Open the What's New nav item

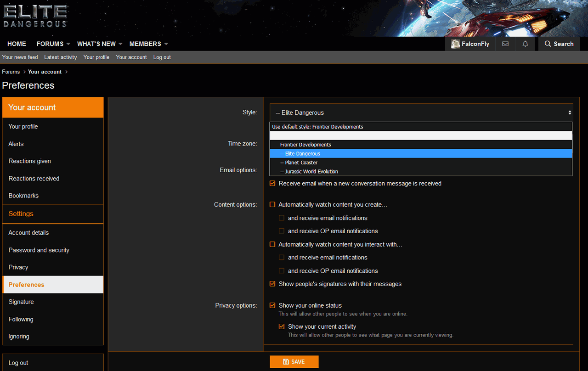click(x=96, y=44)
